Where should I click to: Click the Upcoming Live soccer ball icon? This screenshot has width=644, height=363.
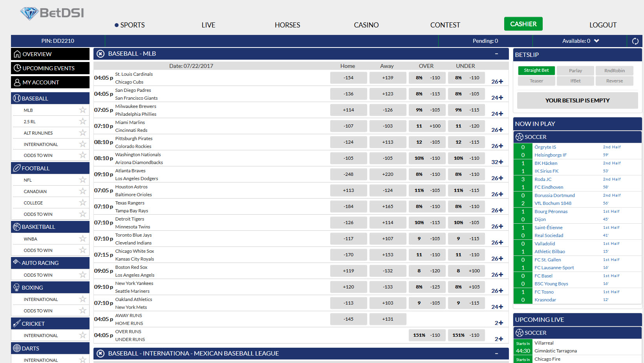tap(520, 333)
